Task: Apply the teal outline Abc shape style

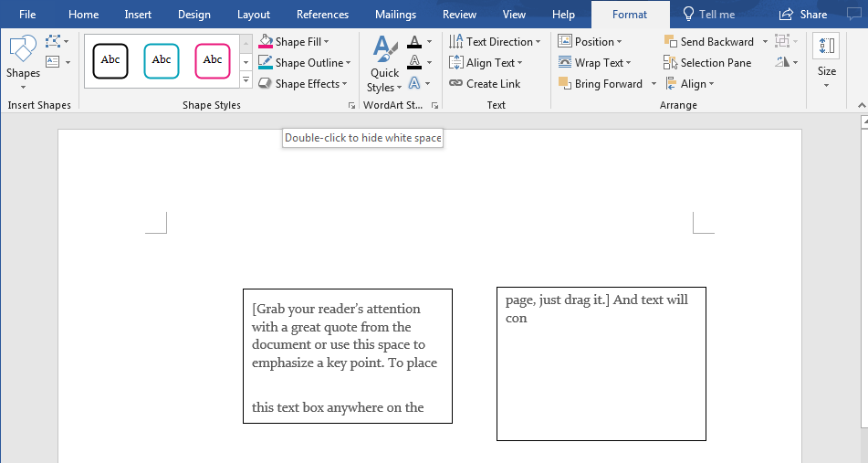Action: [x=161, y=61]
